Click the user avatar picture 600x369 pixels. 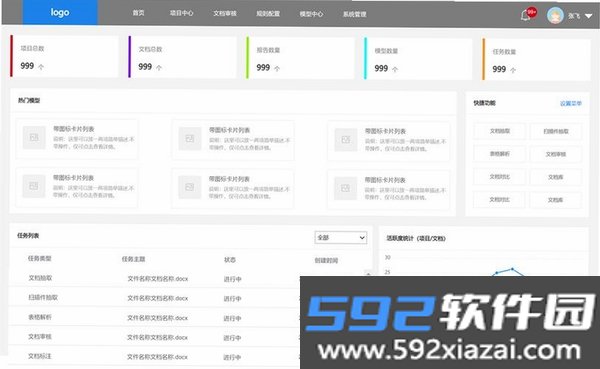click(x=555, y=16)
